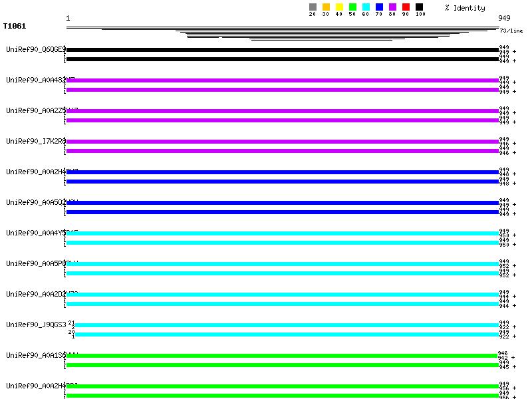
Task: Select the top black alignment bar for UniRef90_Q6QGE9
Action: [283, 50]
